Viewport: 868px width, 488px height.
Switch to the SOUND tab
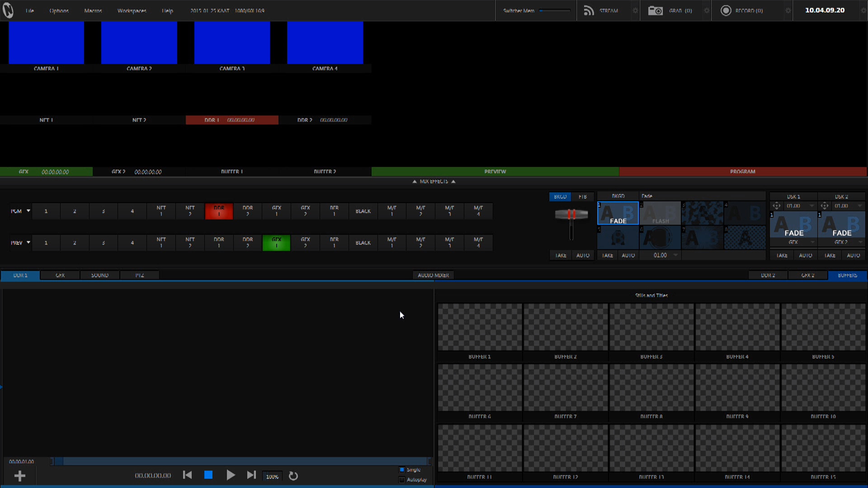100,275
